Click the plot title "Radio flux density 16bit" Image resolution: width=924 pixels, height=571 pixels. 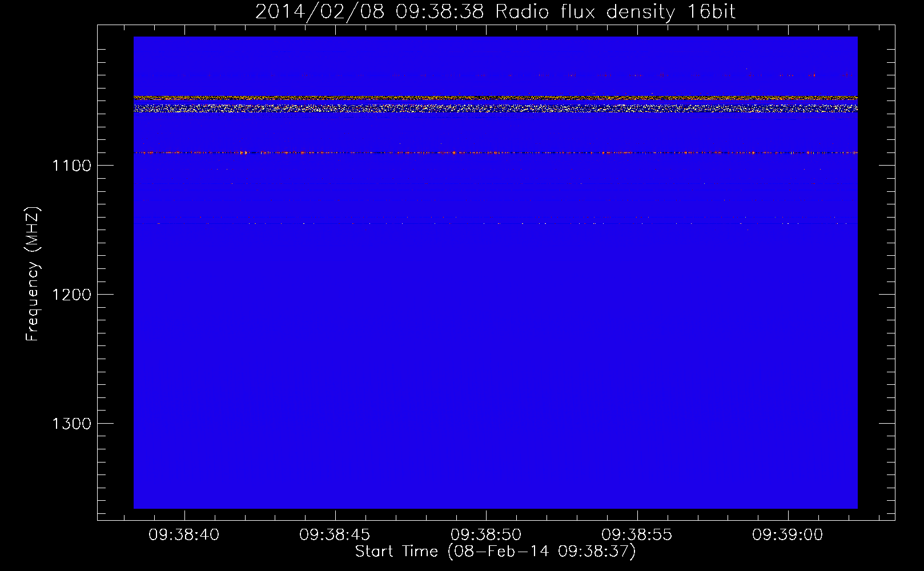click(x=615, y=12)
